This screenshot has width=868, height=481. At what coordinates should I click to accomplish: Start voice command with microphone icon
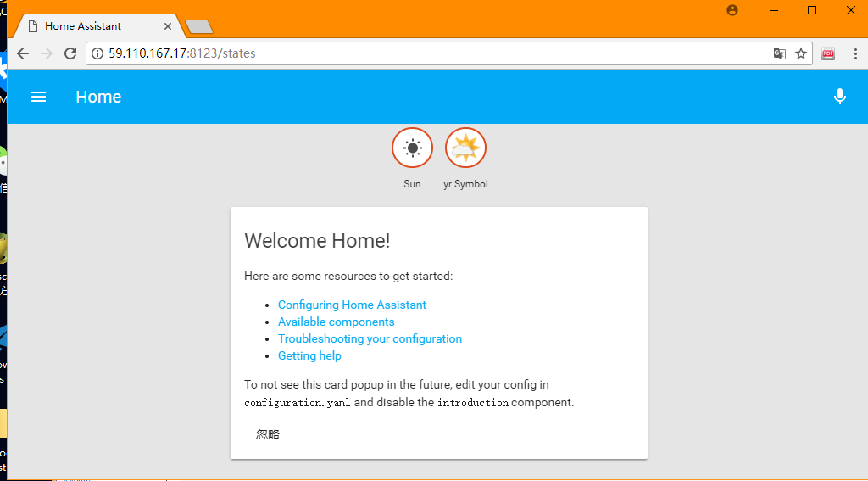[x=840, y=97]
